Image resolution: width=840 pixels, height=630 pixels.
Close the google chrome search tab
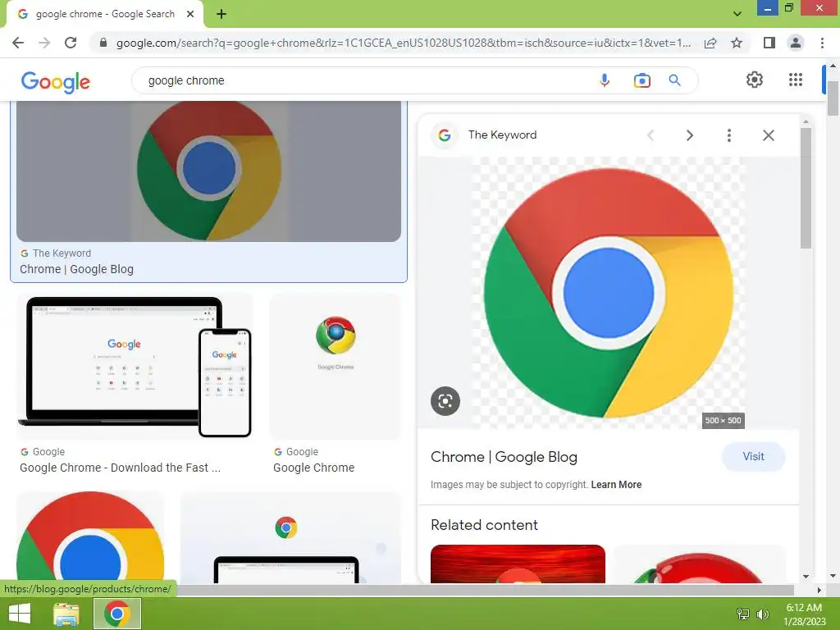coord(190,14)
